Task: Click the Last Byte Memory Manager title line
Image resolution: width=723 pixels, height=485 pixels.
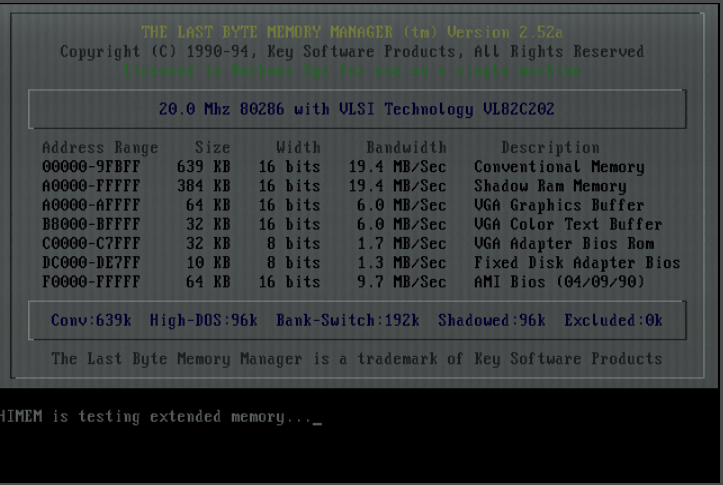Action: point(352,32)
